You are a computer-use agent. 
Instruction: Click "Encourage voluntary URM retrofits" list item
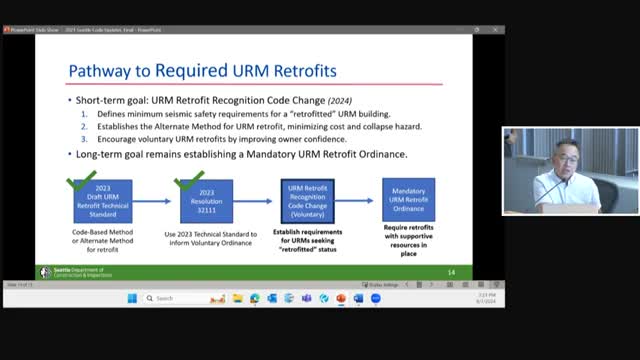tap(222, 139)
